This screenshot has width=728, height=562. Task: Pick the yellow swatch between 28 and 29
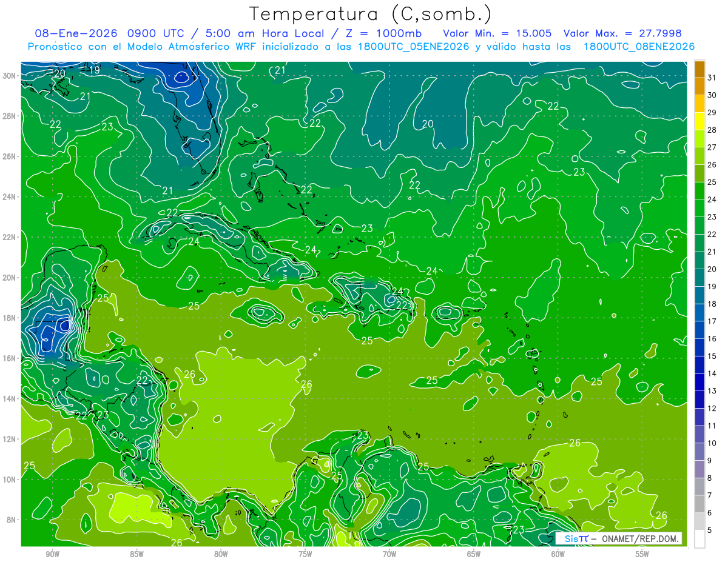coord(699,121)
